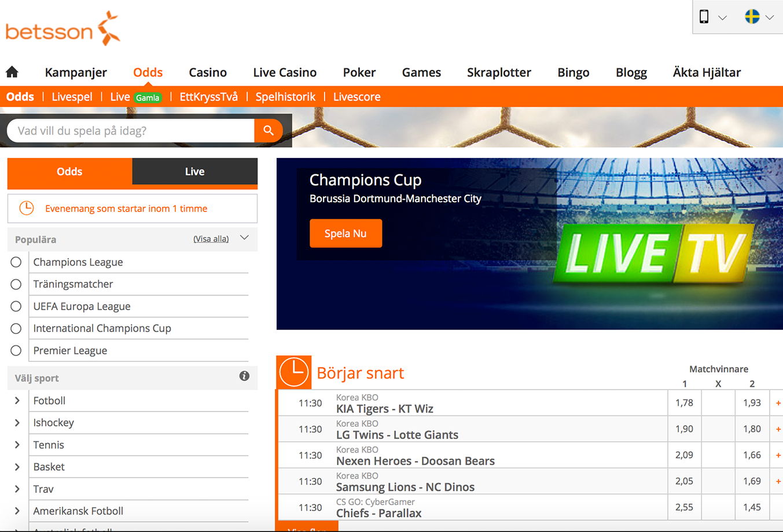Select odds 1,90 for LG Twins
This screenshot has width=783, height=532.
pyautogui.click(x=684, y=429)
